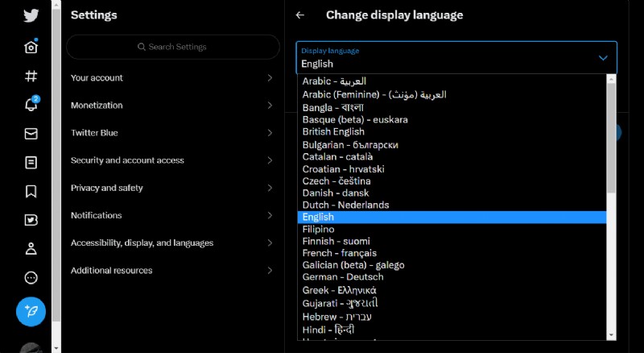The width and height of the screenshot is (644, 353).
Task: Select Bangla language option
Action: click(452, 107)
